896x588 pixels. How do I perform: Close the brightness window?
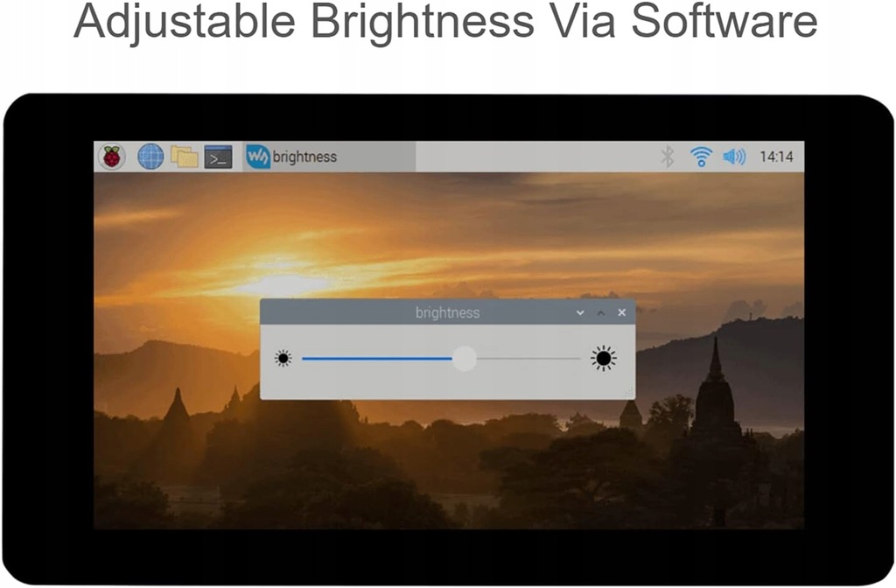622,312
